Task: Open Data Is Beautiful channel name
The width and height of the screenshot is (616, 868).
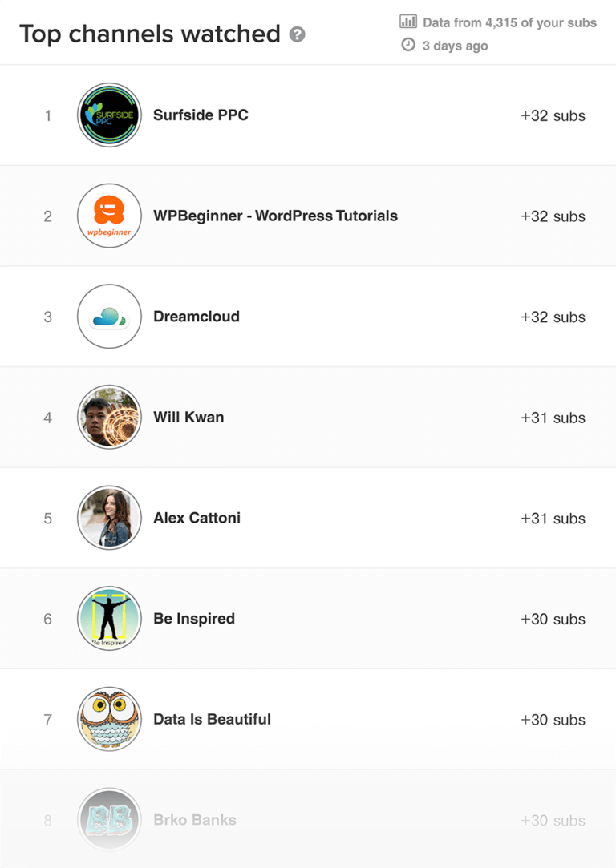Action: 212,719
